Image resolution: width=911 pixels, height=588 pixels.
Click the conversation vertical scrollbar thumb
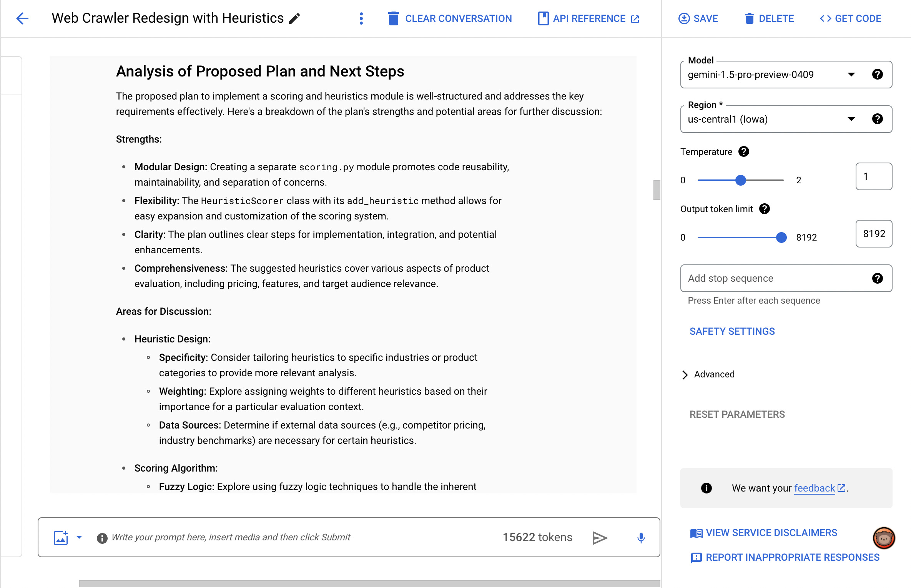(657, 190)
